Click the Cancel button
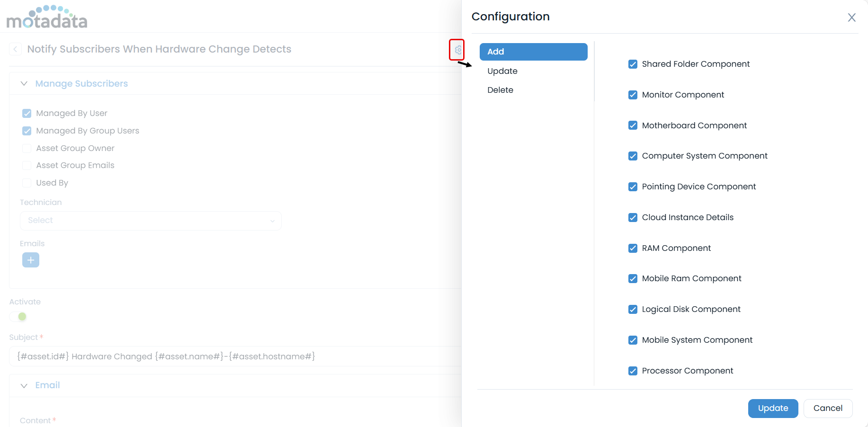 point(828,408)
